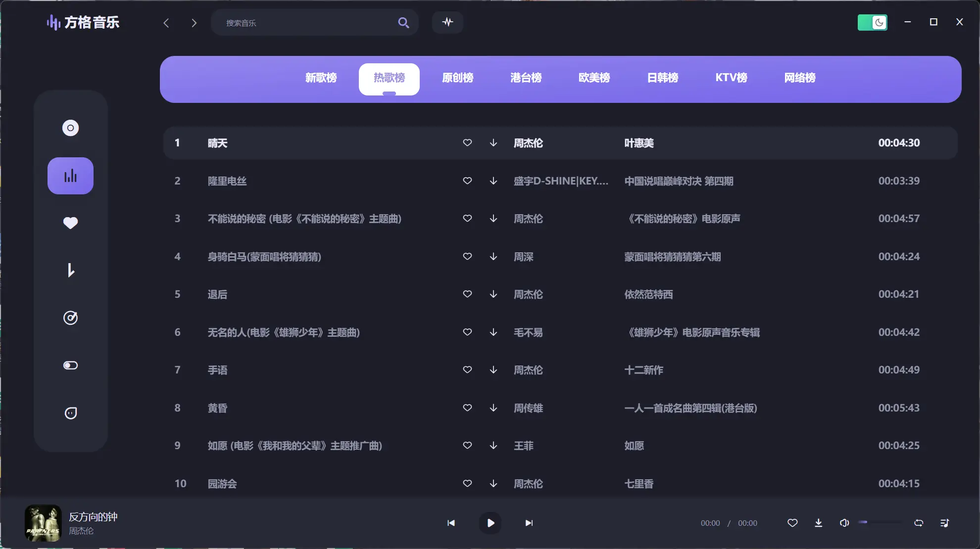Viewport: 980px width, 549px height.
Task: Open favorites via the heart sidebar icon
Action: [70, 223]
